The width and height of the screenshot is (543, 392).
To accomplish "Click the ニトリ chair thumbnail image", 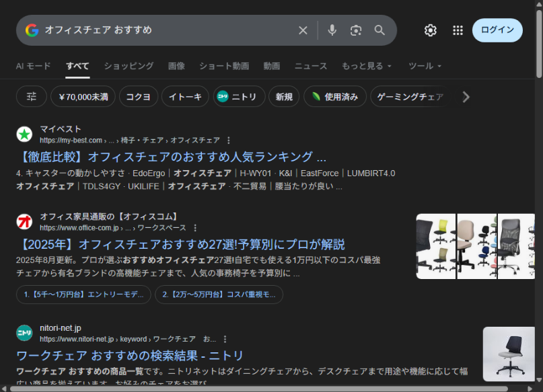I will click(509, 354).
